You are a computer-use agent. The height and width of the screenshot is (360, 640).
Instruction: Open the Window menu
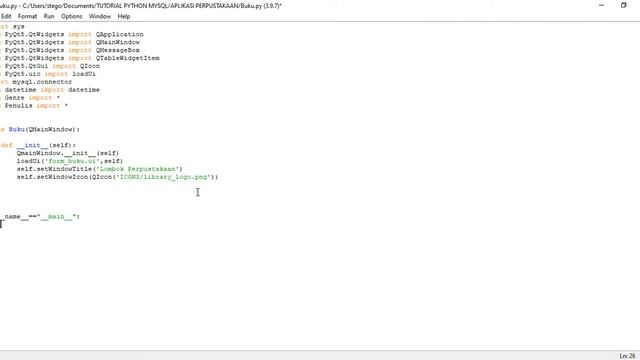(x=100, y=16)
